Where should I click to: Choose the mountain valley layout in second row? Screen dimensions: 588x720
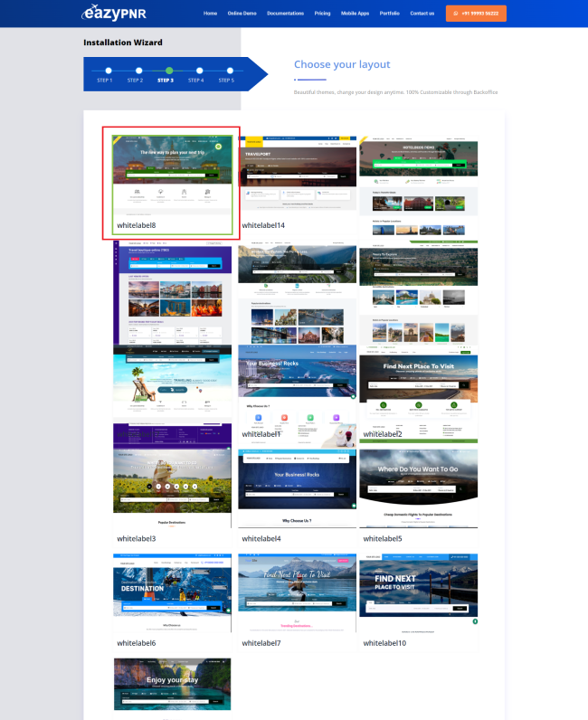(298, 292)
